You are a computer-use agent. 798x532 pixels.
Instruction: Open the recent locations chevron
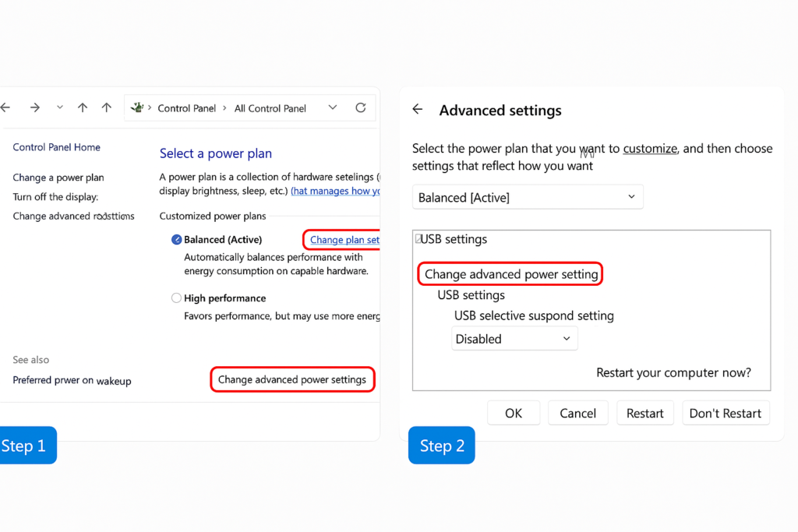(x=60, y=107)
